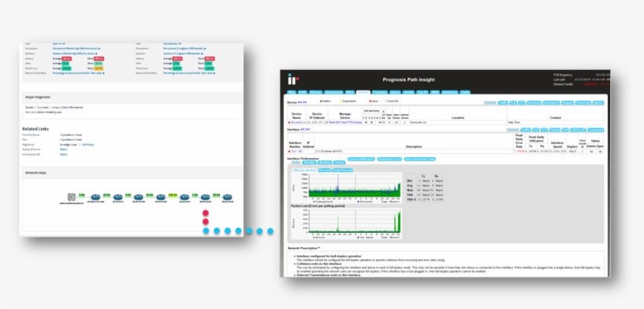Open the Tools tab
The image size is (644, 309).
465,92
